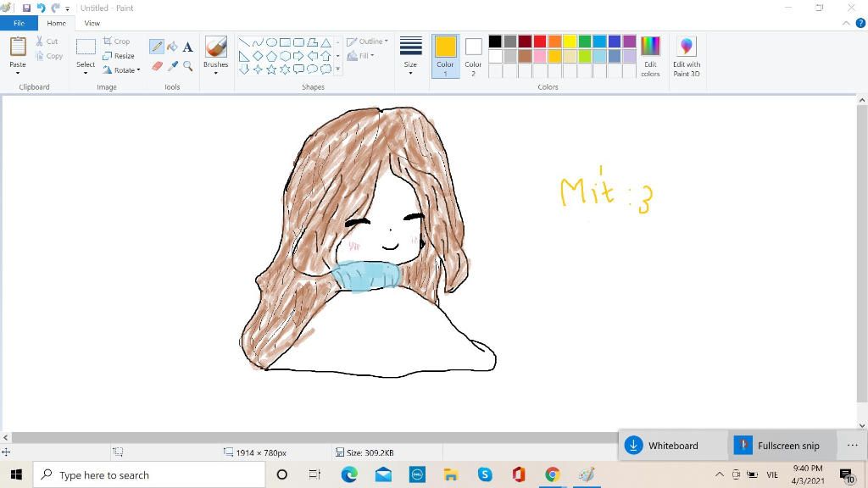Click the horizontal scrollbar left arrow

click(6, 437)
